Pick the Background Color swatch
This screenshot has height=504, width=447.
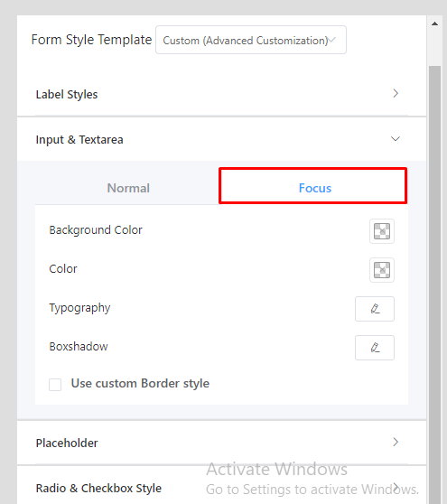pyautogui.click(x=382, y=231)
